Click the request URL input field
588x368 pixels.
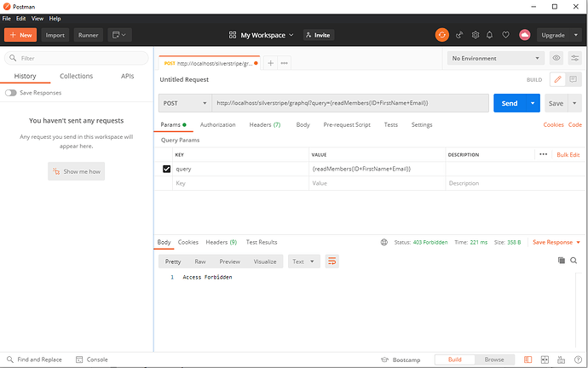349,103
